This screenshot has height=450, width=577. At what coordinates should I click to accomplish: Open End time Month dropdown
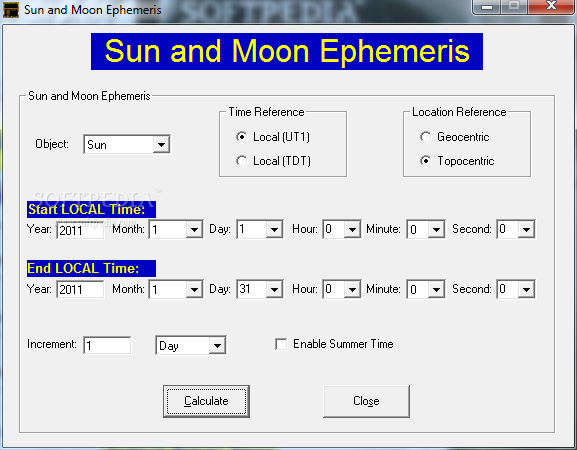176,289
